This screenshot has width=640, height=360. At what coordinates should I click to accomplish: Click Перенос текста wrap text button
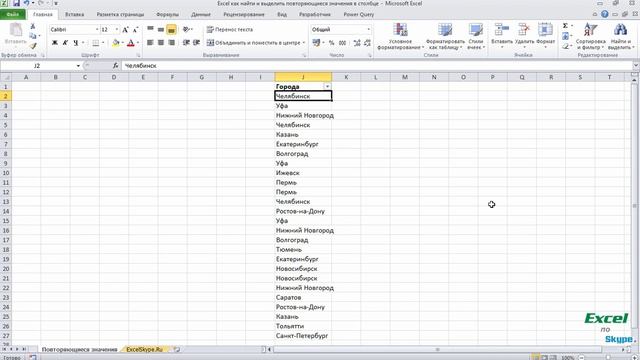tap(230, 29)
